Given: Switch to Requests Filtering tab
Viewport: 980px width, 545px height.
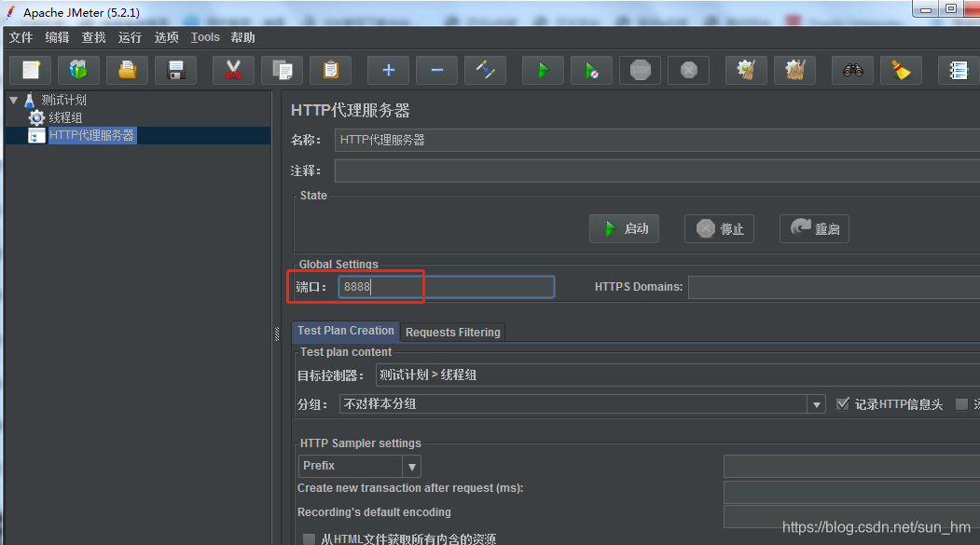Looking at the screenshot, I should (x=452, y=332).
